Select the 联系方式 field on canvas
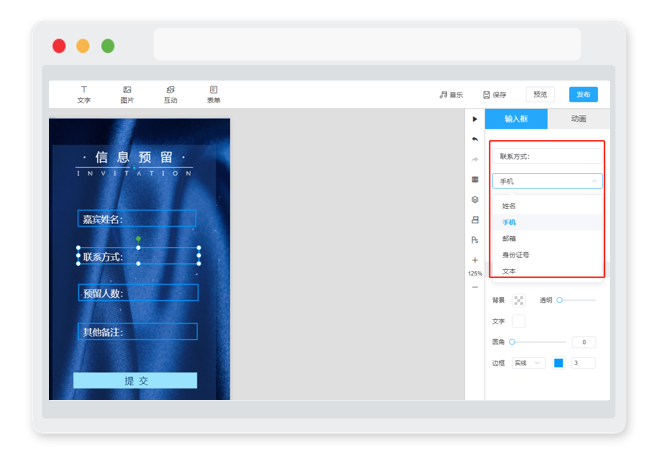This screenshot has width=660, height=460. click(x=138, y=256)
